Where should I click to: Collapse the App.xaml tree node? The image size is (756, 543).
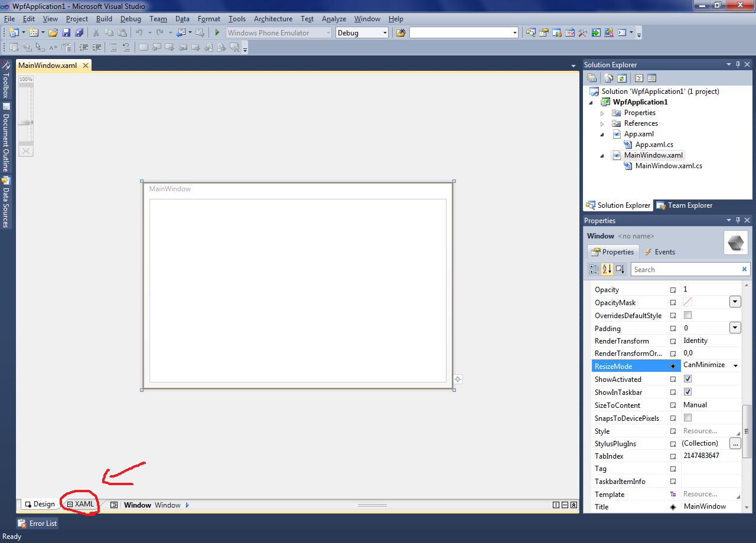tap(602, 135)
